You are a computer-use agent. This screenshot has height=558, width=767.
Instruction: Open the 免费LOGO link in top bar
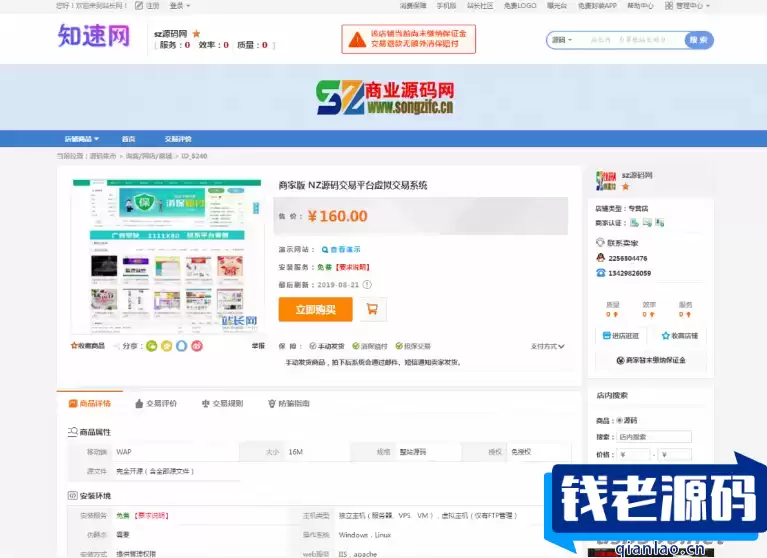[520, 6]
